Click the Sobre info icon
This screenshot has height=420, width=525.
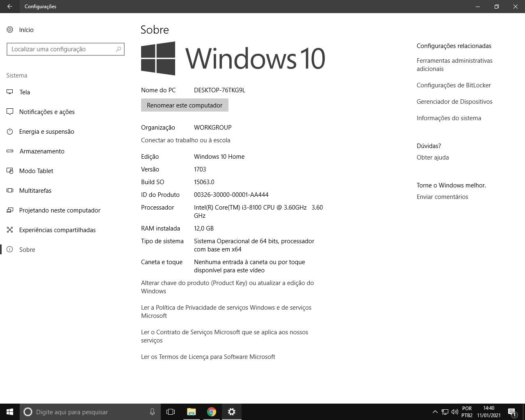point(10,249)
